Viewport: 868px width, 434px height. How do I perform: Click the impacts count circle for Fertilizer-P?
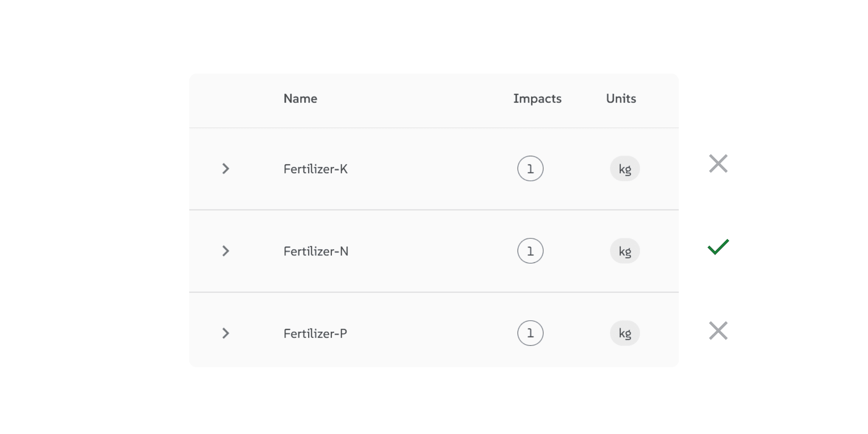pos(530,333)
